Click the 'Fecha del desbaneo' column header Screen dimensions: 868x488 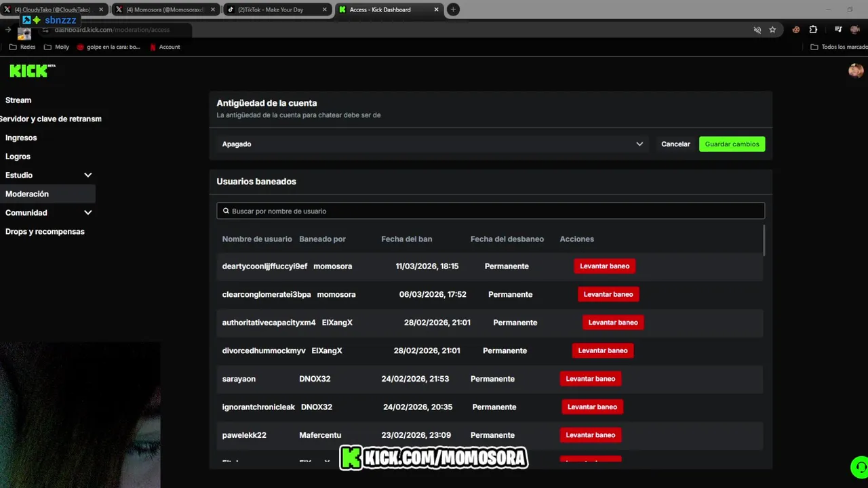pyautogui.click(x=507, y=239)
